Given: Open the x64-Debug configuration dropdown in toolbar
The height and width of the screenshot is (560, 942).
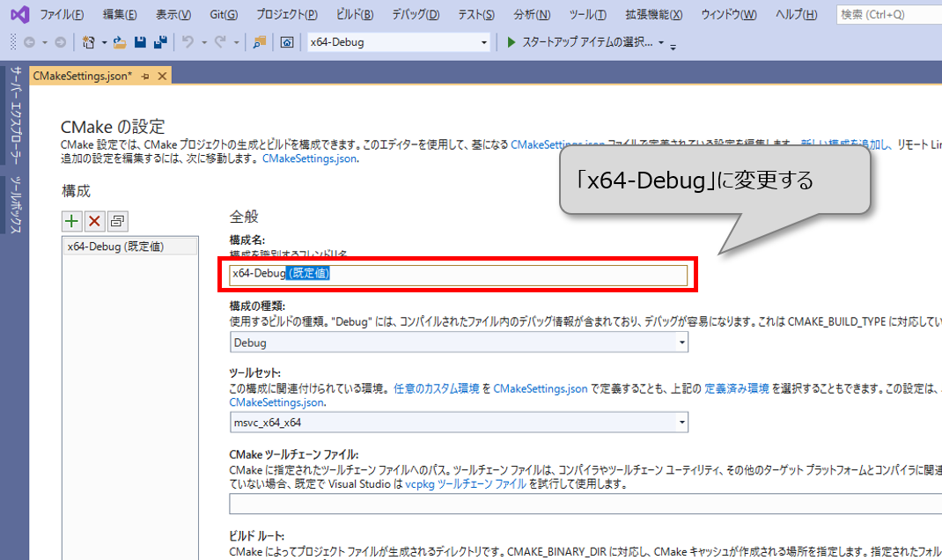Looking at the screenshot, I should (399, 42).
